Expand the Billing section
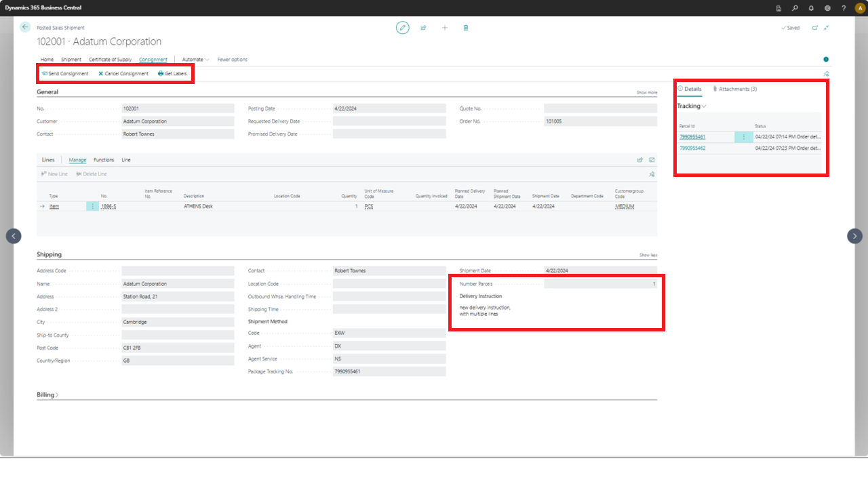The width and height of the screenshot is (868, 488). [47, 394]
